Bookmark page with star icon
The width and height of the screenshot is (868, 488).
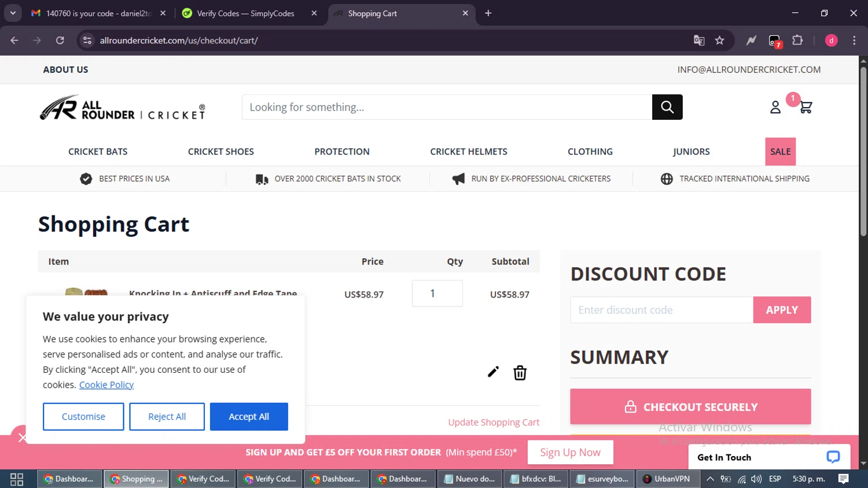719,41
